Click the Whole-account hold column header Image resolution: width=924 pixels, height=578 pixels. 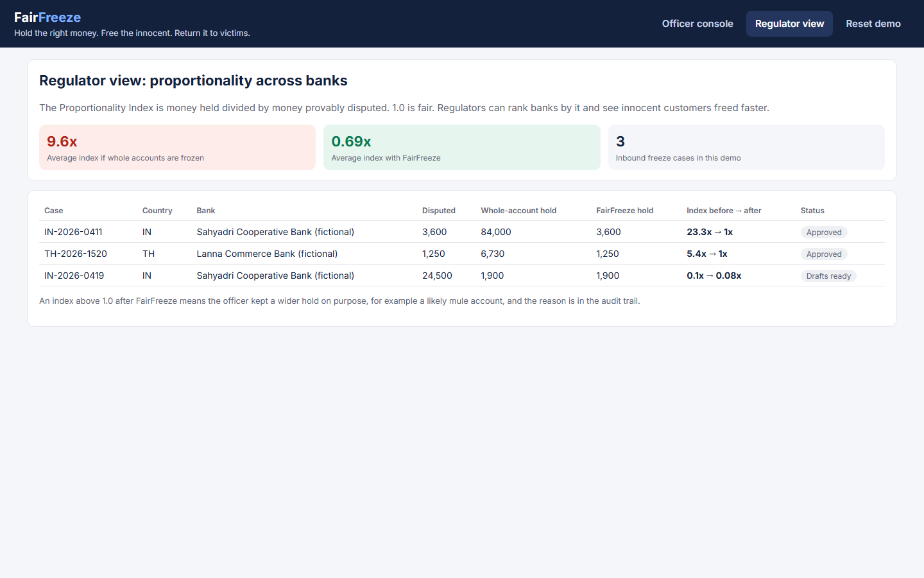point(518,211)
